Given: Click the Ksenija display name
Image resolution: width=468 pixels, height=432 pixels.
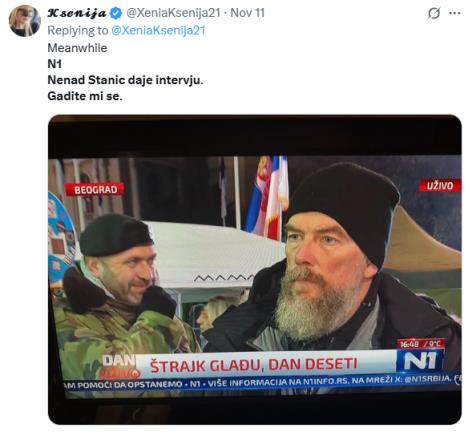Looking at the screenshot, I should tap(77, 13).
